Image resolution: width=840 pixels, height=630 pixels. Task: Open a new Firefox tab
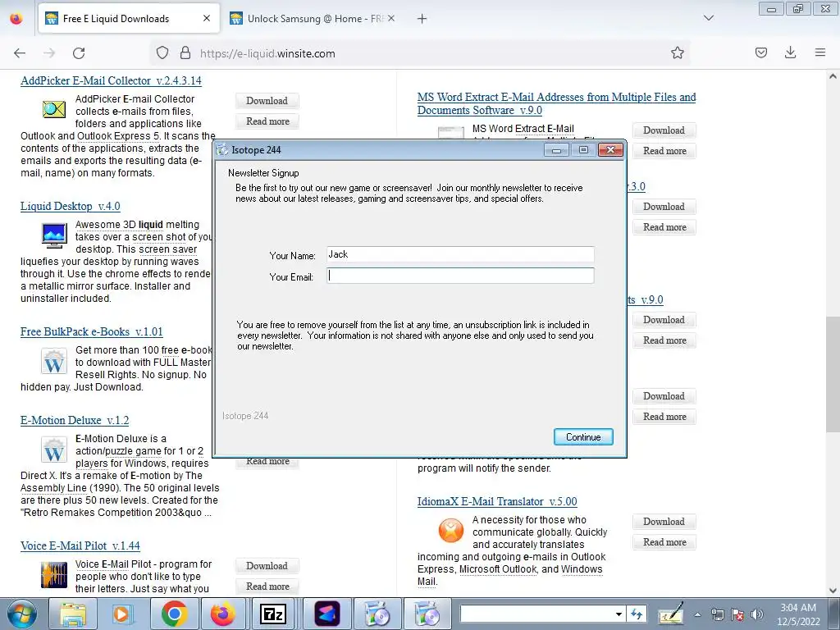point(422,19)
